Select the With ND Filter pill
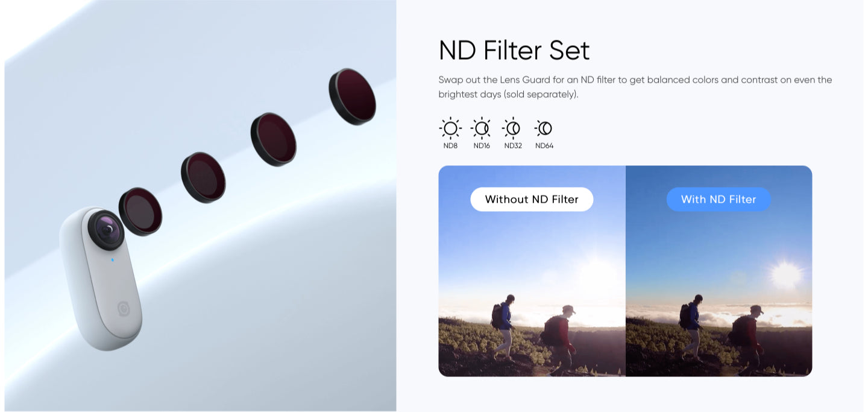The width and height of the screenshot is (868, 412). pos(719,199)
